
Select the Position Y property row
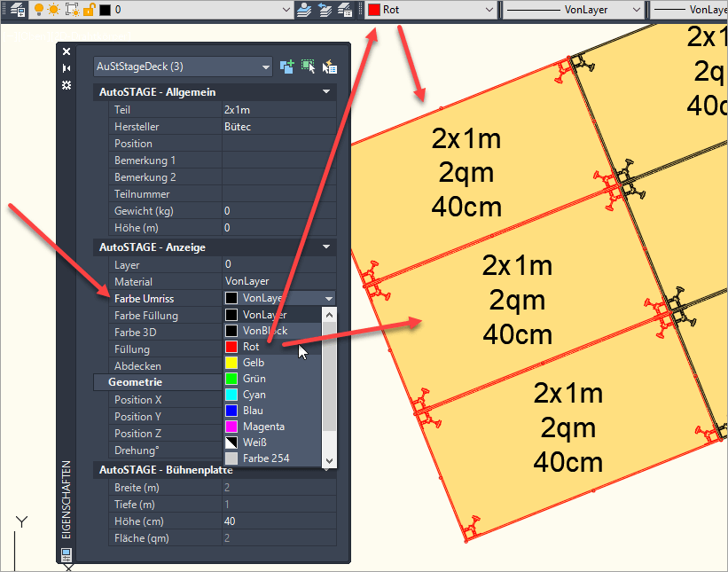[x=166, y=417]
